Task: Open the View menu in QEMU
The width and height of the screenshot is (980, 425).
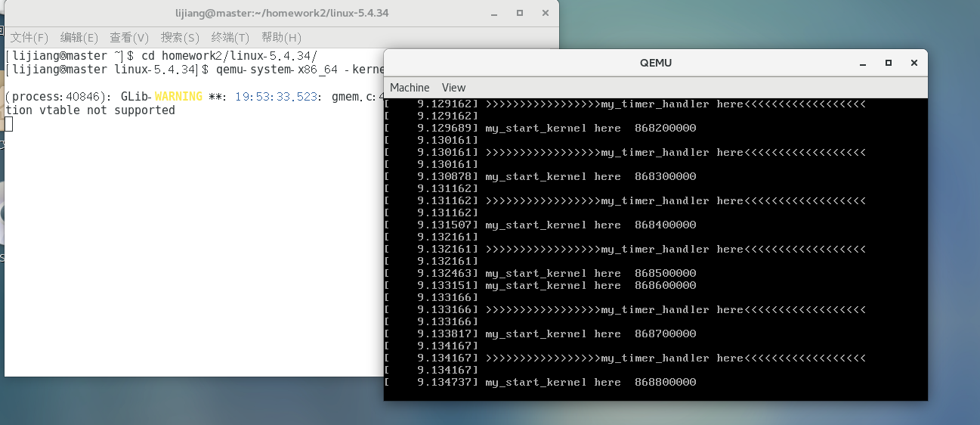Action: 454,88
